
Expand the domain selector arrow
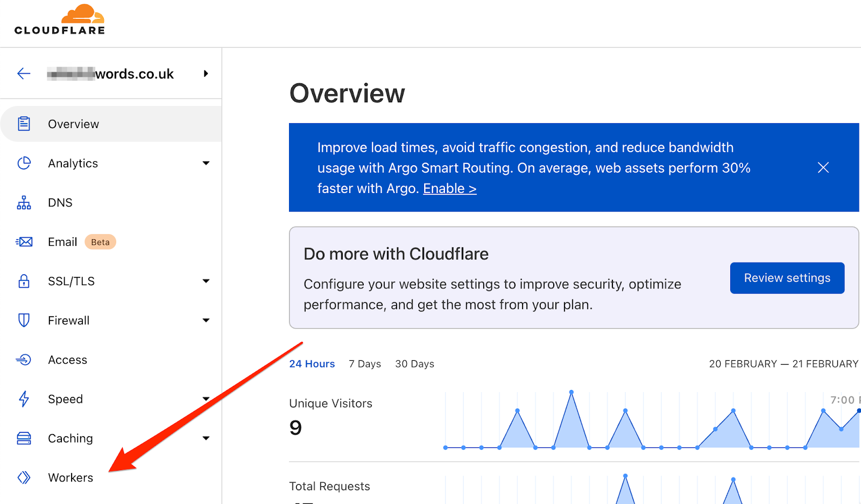[x=206, y=74]
